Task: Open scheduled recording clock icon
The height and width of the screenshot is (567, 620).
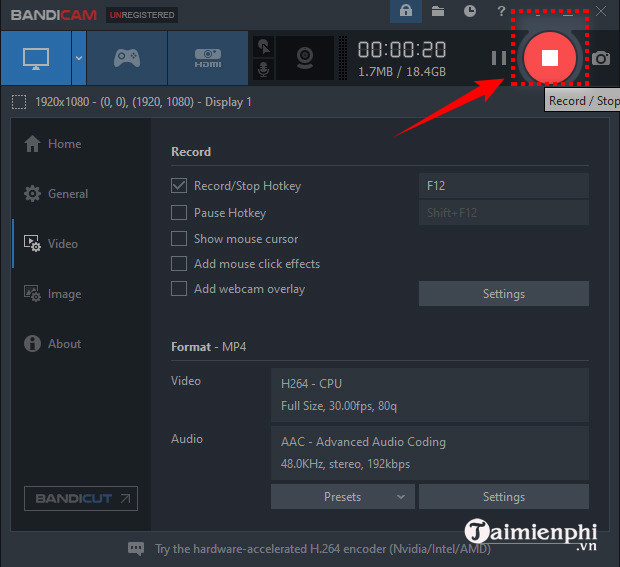Action: (470, 11)
